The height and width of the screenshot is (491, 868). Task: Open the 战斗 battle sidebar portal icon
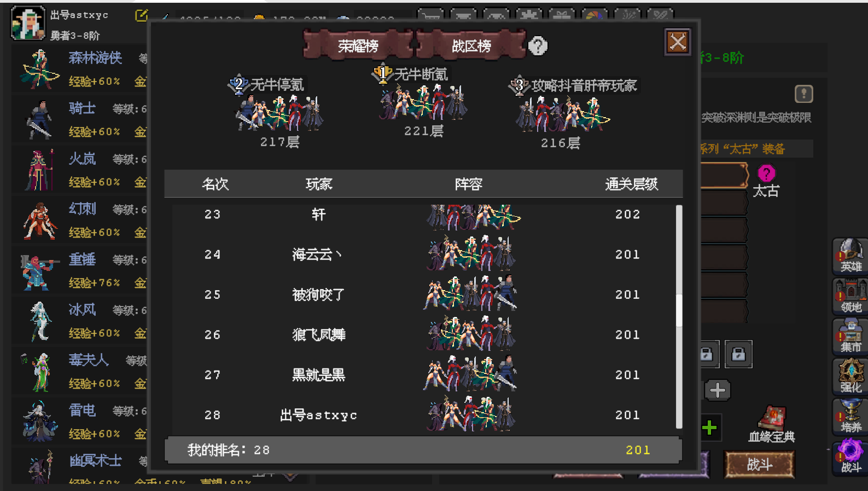(850, 457)
